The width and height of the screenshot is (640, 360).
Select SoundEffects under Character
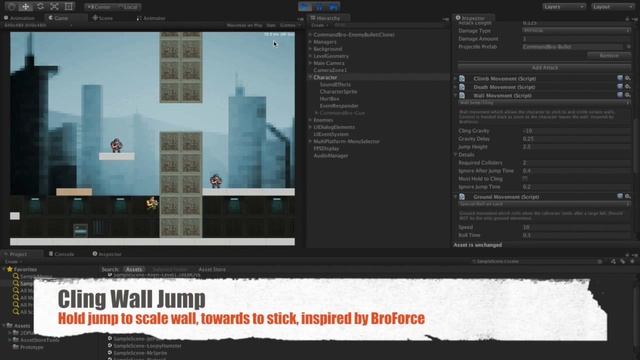pos(335,84)
